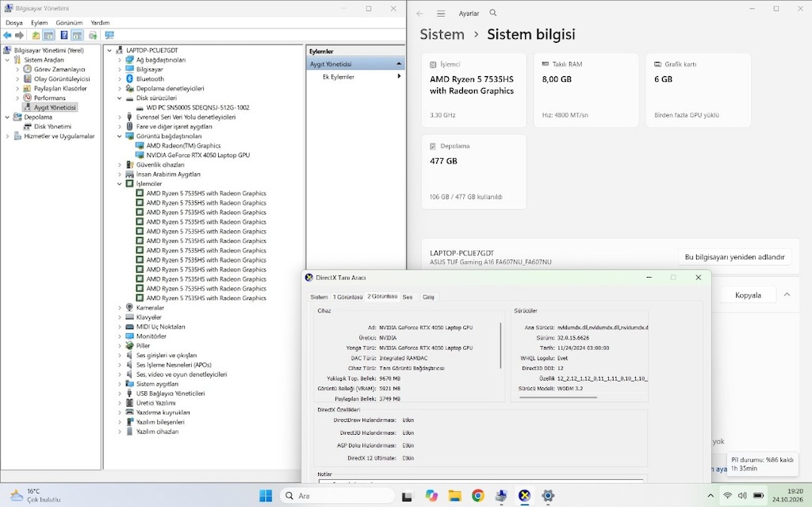
Task: Click Bu bilgisayarı yeniden adlandır button
Action: pos(734,257)
